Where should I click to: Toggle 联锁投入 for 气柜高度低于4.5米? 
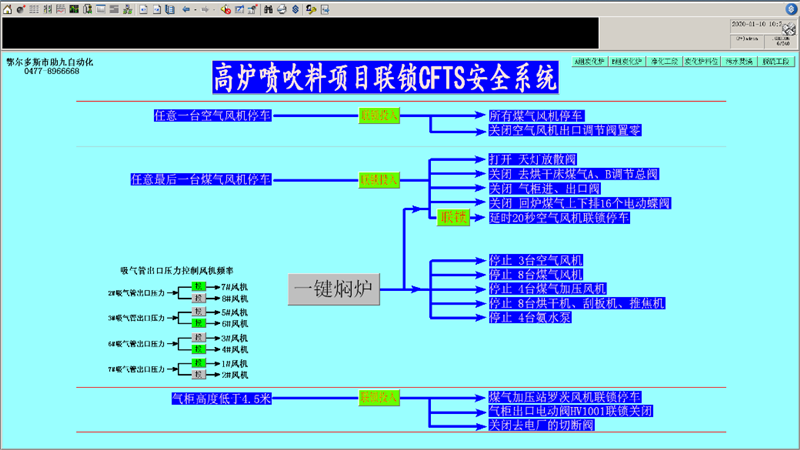click(x=379, y=398)
